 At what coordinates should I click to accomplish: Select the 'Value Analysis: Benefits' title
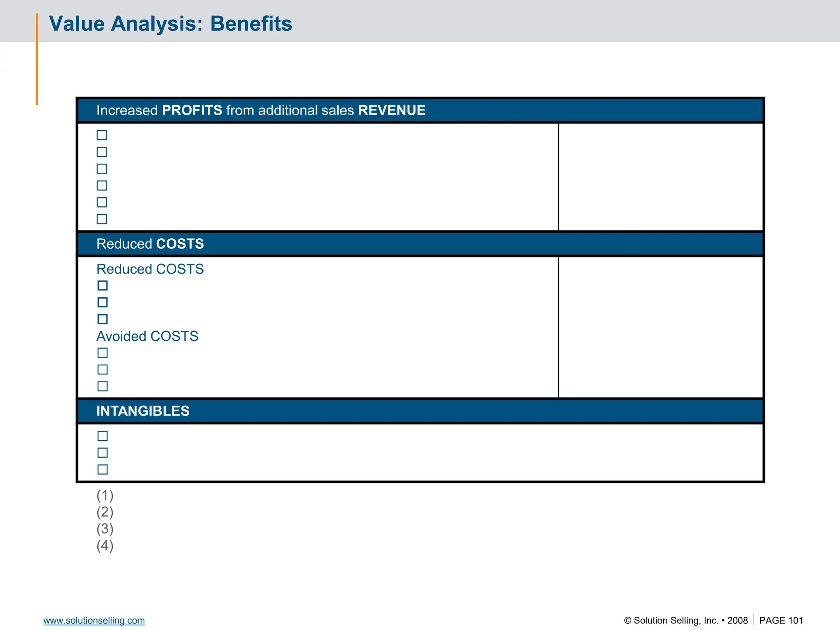coord(170,24)
